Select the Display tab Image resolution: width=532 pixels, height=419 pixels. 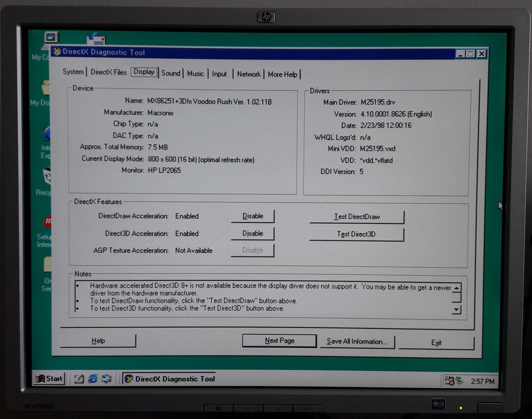click(144, 72)
